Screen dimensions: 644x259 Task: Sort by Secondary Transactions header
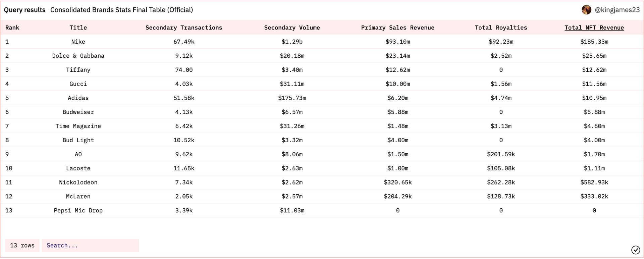click(184, 28)
